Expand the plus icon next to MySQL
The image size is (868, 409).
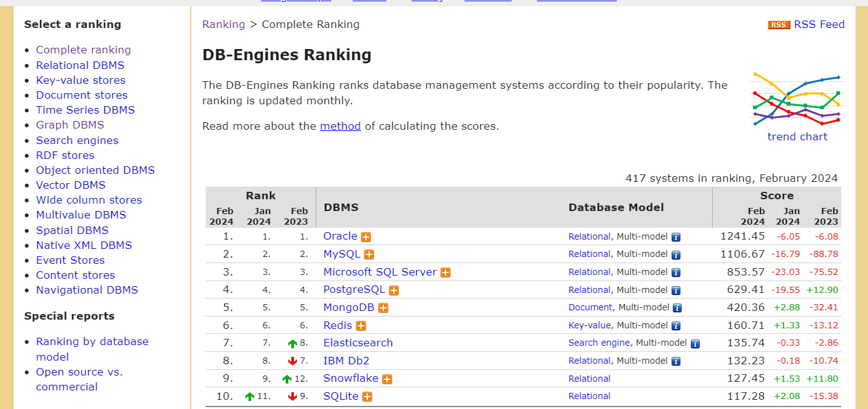point(369,254)
